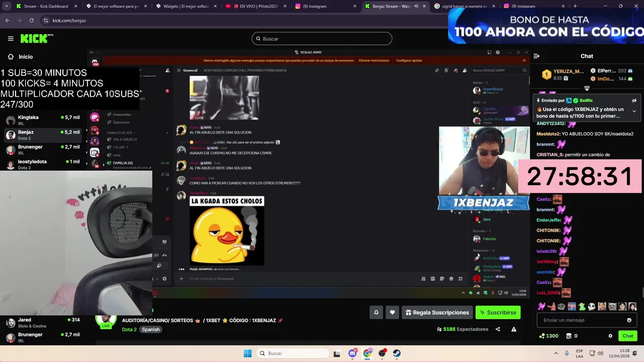Open the chat gift shop icon
Viewport: 644px width, 362px height.
569,336
